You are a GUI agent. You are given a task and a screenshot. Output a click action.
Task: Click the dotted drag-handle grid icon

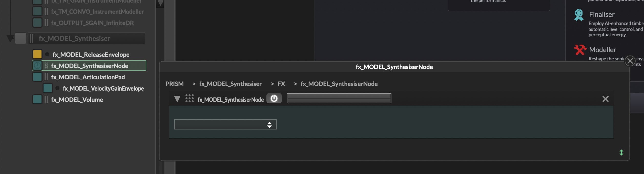coord(189,99)
